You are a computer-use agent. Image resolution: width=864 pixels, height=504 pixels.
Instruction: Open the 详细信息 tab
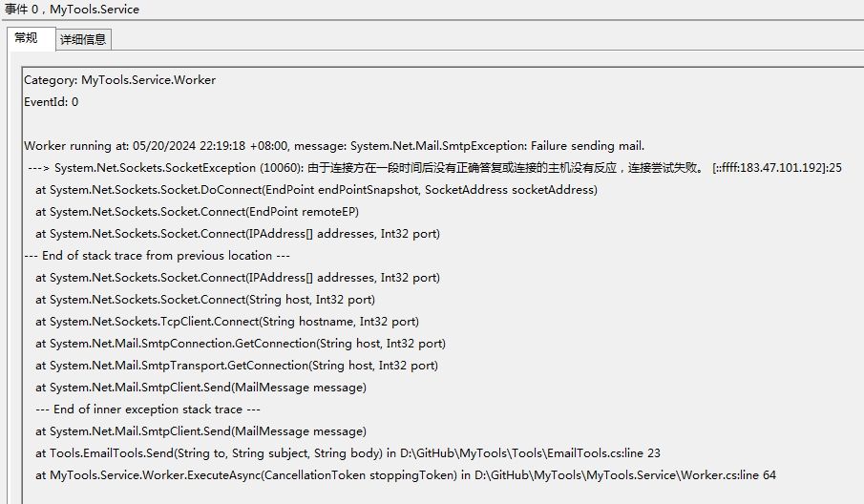pos(83,39)
